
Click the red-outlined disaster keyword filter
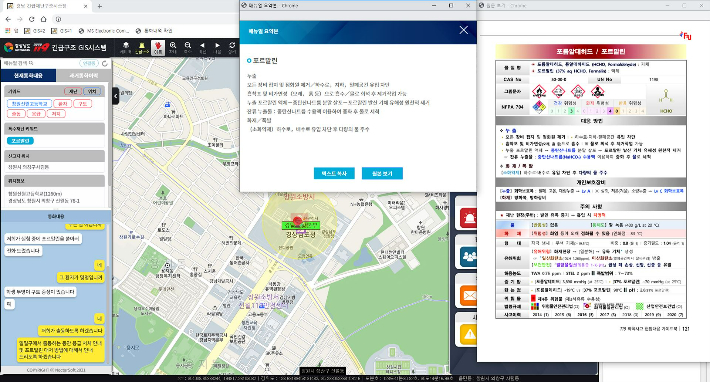point(73,91)
